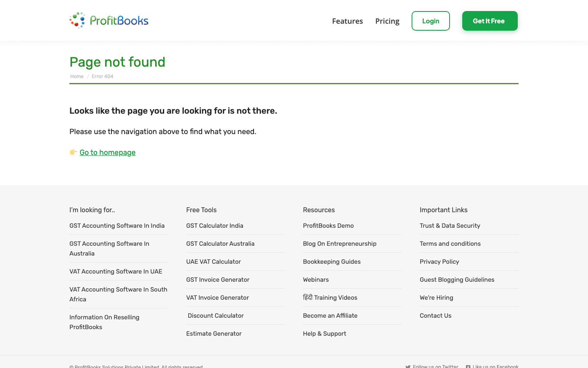Click the Error 404 breadcrumb text
This screenshot has height=368, width=588.
click(102, 76)
